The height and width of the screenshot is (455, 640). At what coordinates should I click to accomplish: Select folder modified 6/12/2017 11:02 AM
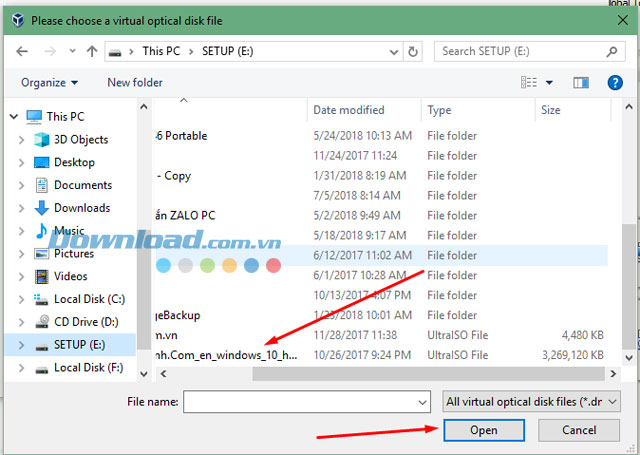click(x=382, y=256)
